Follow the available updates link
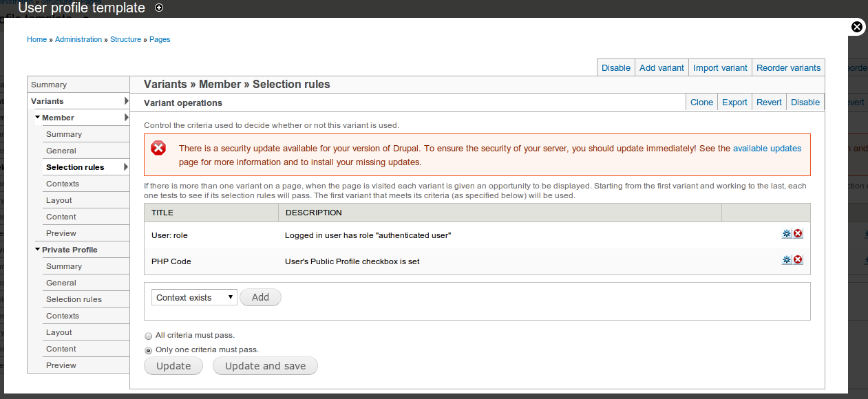The image size is (868, 399). pyautogui.click(x=767, y=148)
